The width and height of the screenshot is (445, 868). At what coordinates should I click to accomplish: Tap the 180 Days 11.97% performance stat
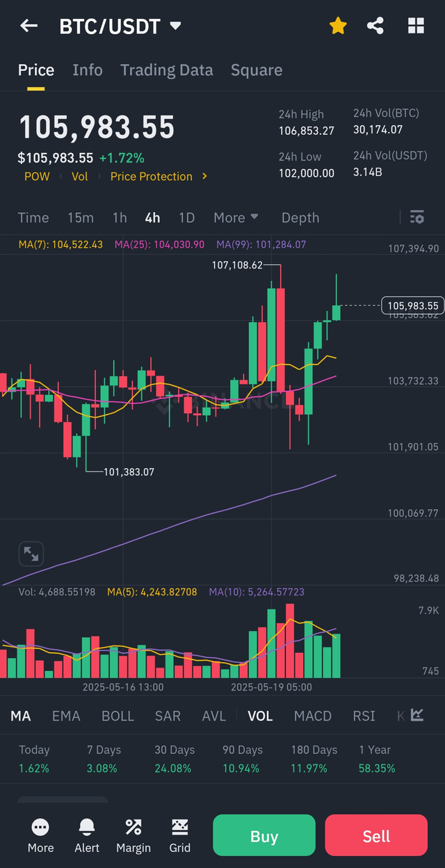pos(314,759)
